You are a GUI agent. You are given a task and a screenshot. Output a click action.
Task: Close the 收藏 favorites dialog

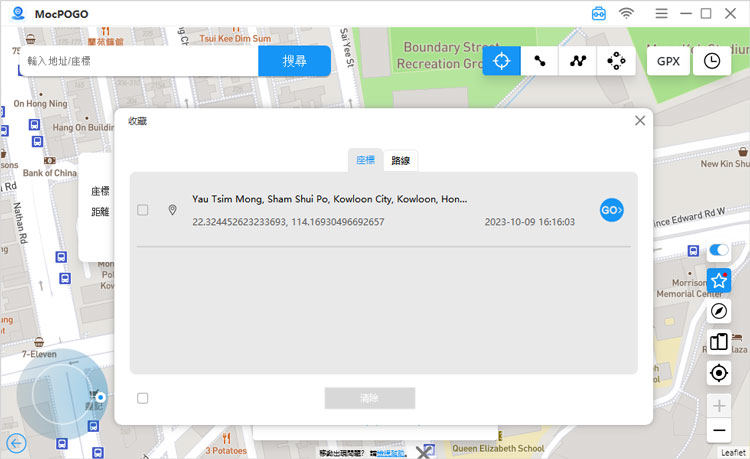click(640, 120)
